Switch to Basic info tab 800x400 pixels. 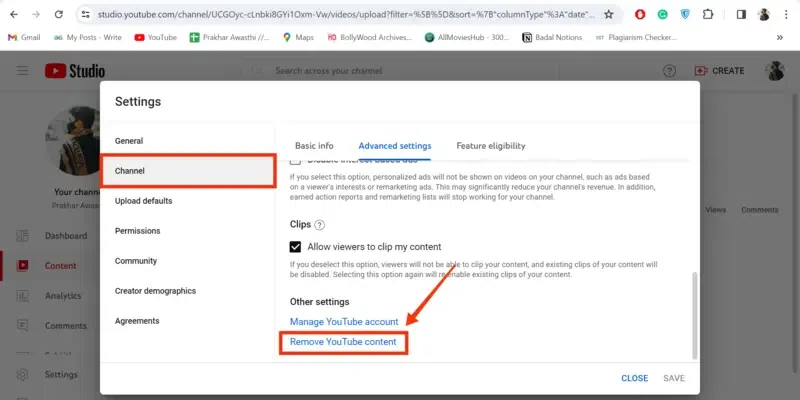314,146
